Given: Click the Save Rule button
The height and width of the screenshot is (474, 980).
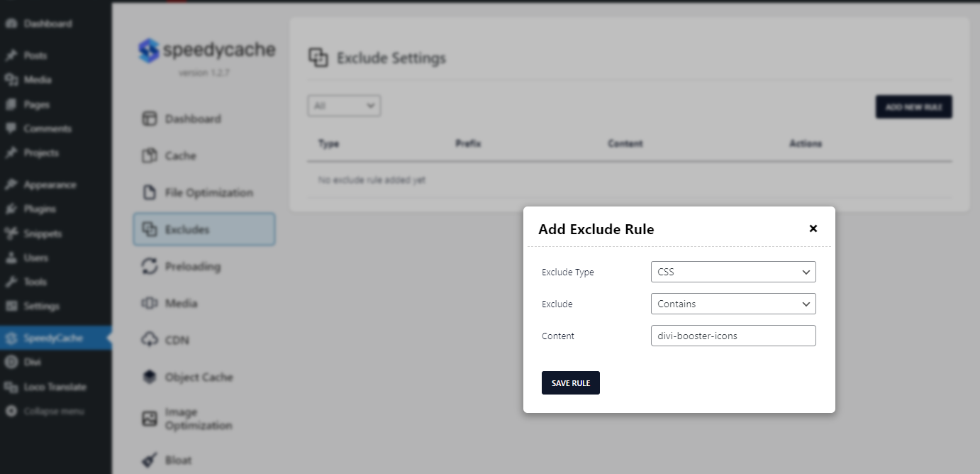Looking at the screenshot, I should tap(571, 382).
